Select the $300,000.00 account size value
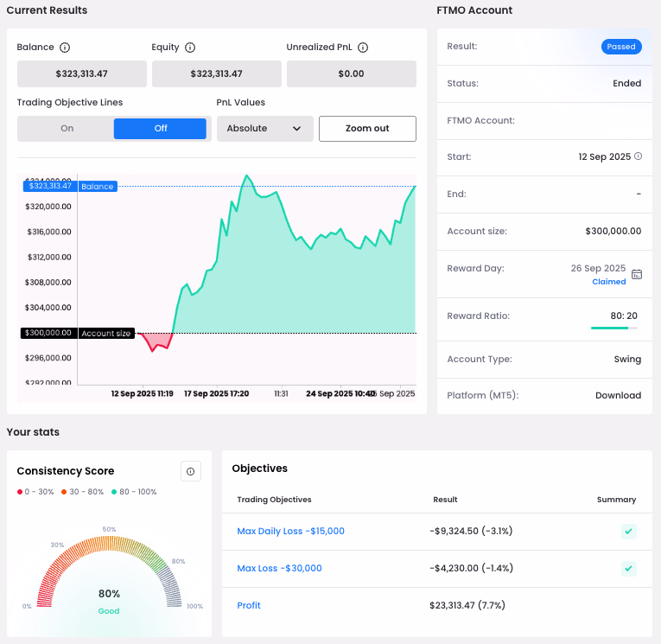This screenshot has height=644, width=661. point(613,231)
